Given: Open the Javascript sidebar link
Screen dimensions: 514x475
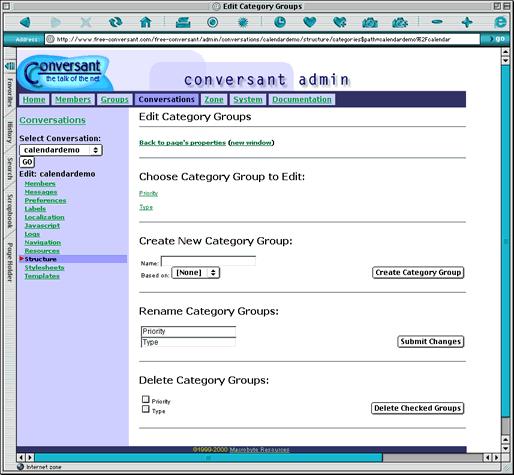Looking at the screenshot, I should pyautogui.click(x=42, y=226).
